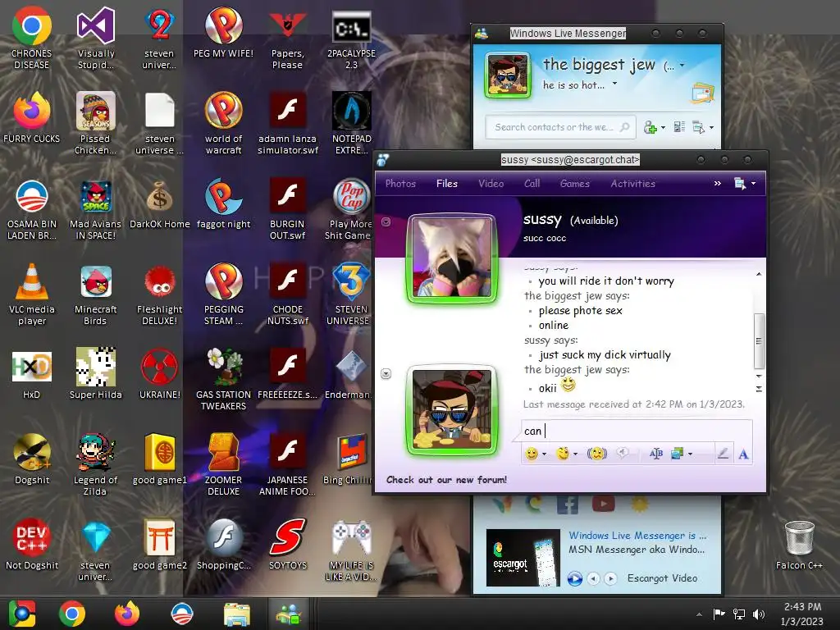Screen dimensions: 840x630
Task: Open the Super Hilda desktop icon
Action: (95, 373)
